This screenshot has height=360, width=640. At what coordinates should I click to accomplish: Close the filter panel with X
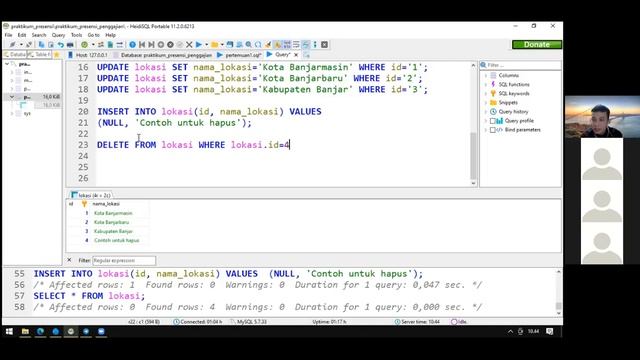point(69,260)
